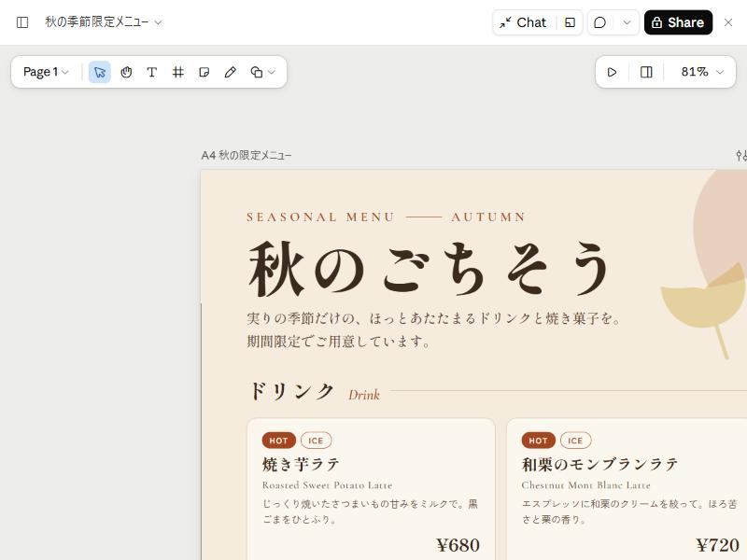Click ICE badge on 和栗のモンブランラテ card
Viewport: 747px width, 560px height.
click(575, 441)
